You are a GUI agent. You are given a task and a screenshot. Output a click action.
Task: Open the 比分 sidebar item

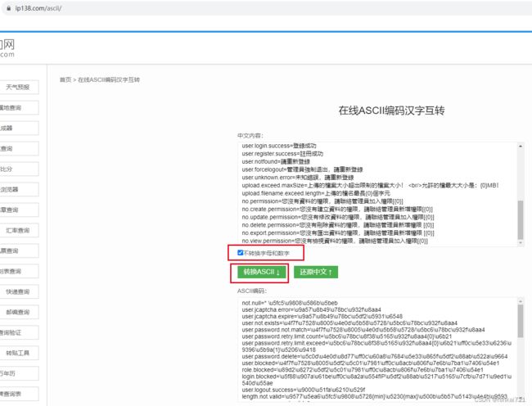pyautogui.click(x=20, y=169)
